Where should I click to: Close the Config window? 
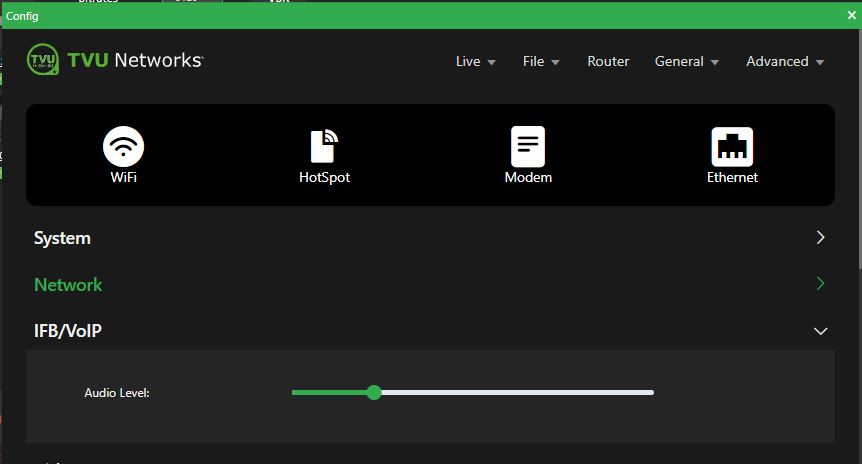(x=852, y=15)
